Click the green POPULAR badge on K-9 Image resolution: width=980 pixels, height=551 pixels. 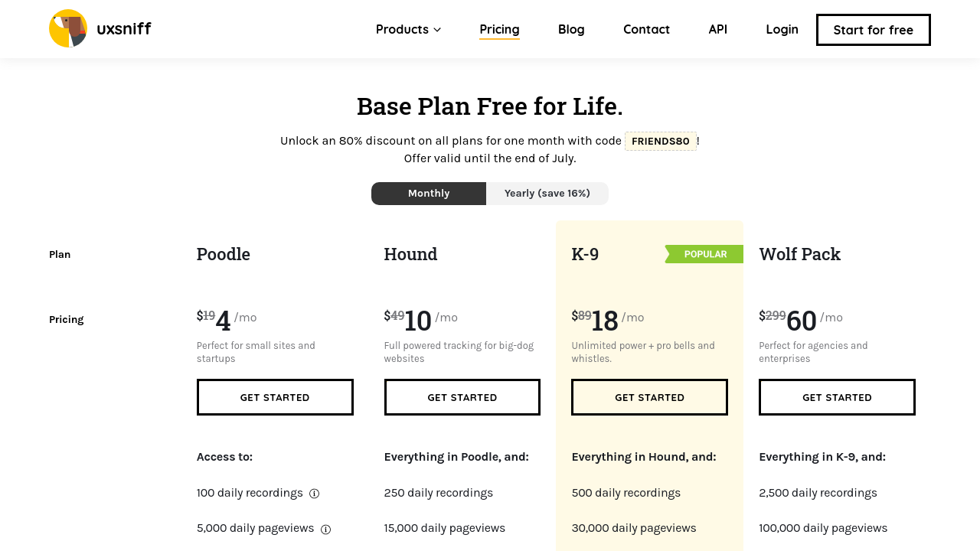click(x=704, y=254)
